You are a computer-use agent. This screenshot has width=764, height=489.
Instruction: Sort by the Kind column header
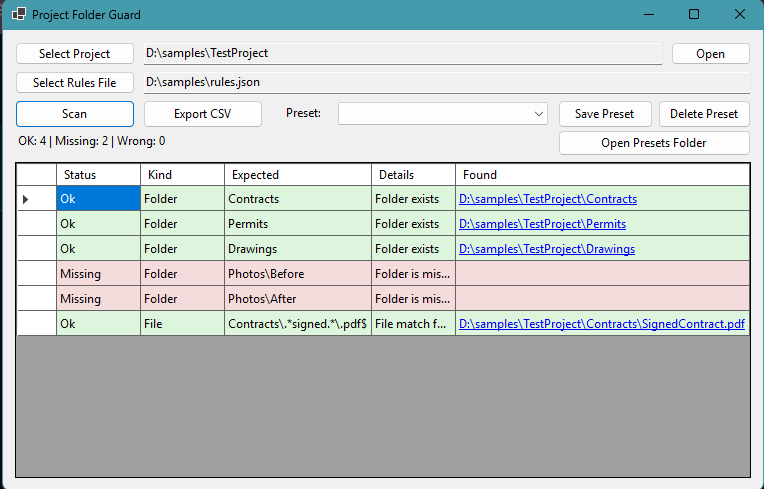tap(182, 175)
